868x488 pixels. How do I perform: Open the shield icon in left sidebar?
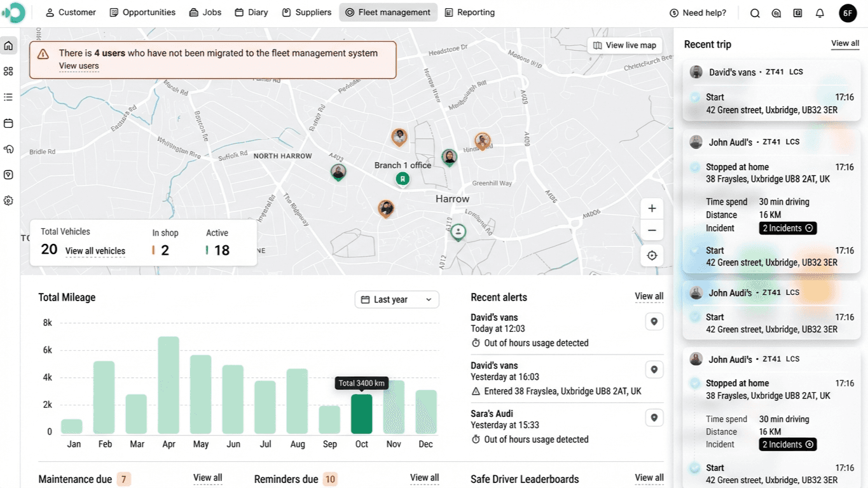pos(8,175)
